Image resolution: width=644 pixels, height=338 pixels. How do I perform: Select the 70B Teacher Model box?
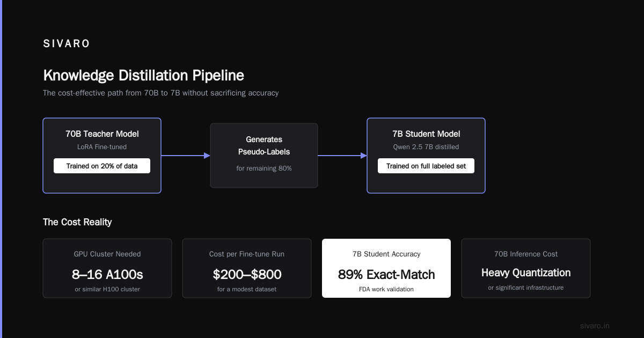(x=102, y=156)
